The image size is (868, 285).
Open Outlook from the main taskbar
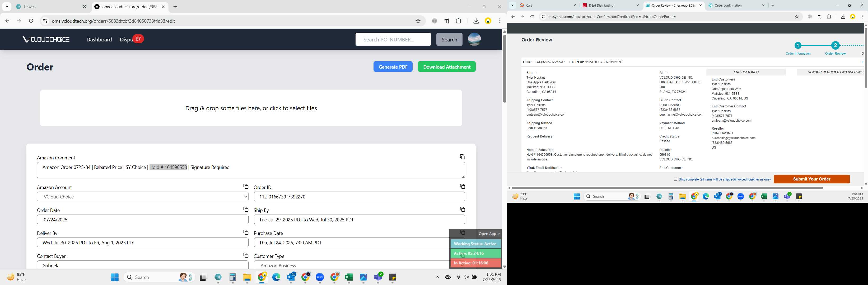pyautogui.click(x=291, y=277)
